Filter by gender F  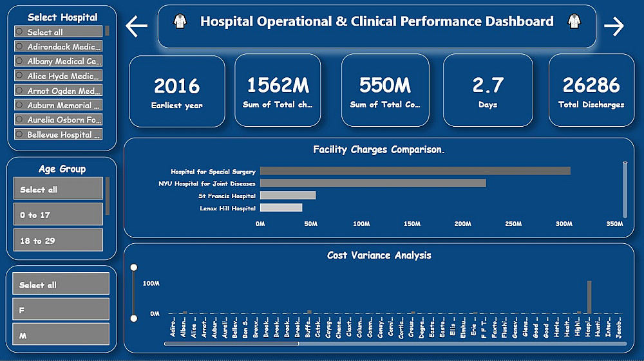pos(61,310)
